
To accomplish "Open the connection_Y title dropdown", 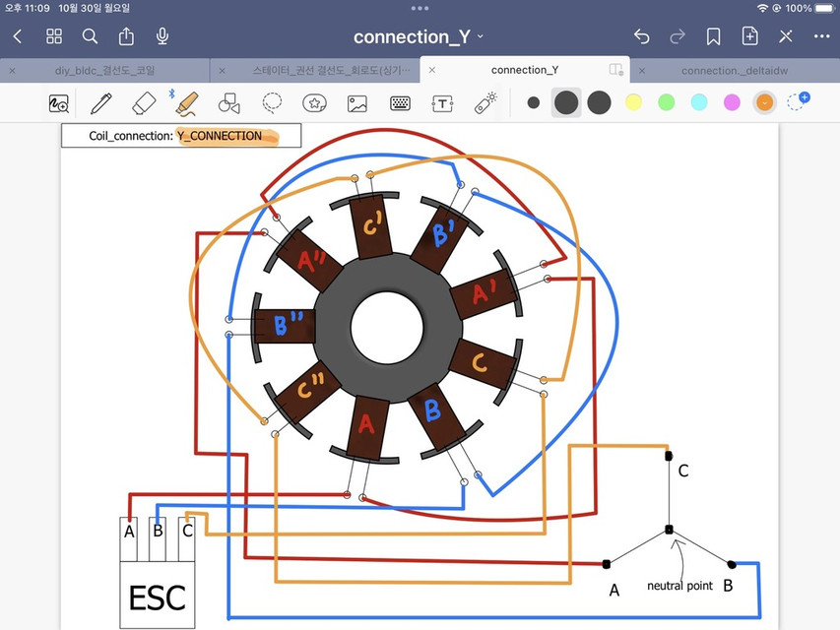I will 480,35.
